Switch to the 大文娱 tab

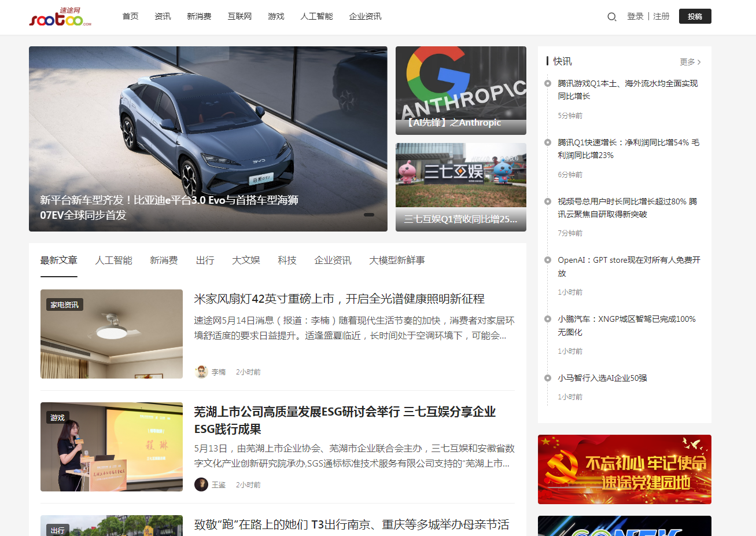(246, 260)
